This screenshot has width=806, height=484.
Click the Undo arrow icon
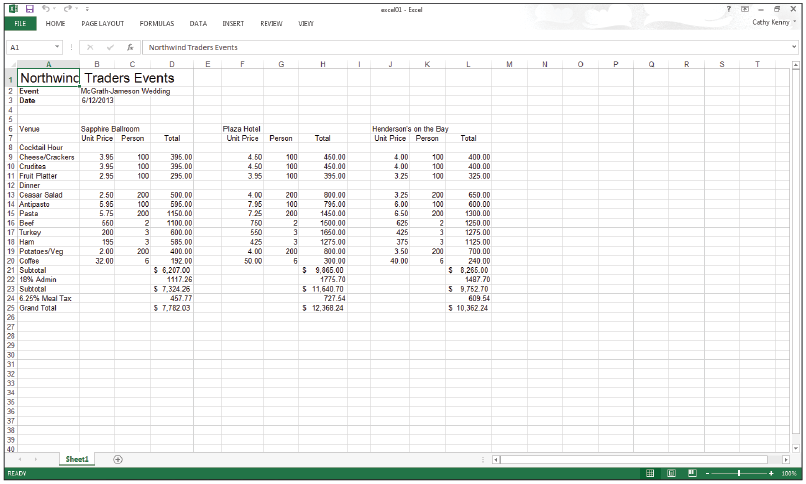tap(46, 8)
